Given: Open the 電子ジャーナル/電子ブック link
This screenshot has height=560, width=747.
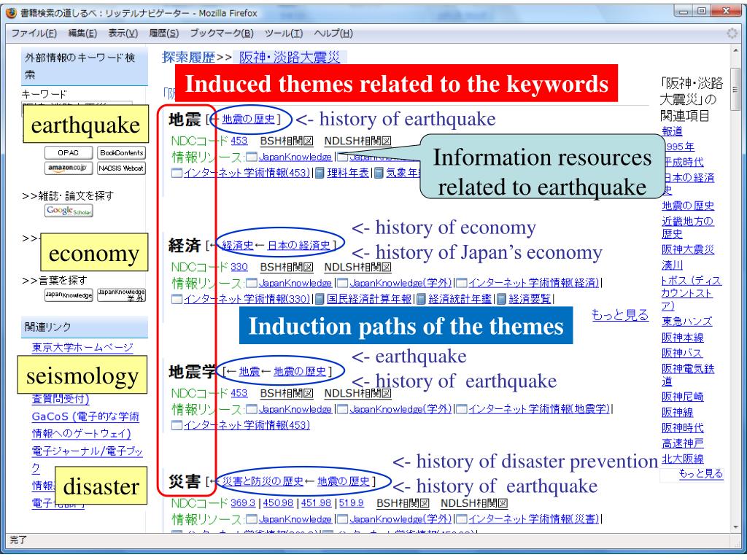Looking at the screenshot, I should [87, 459].
